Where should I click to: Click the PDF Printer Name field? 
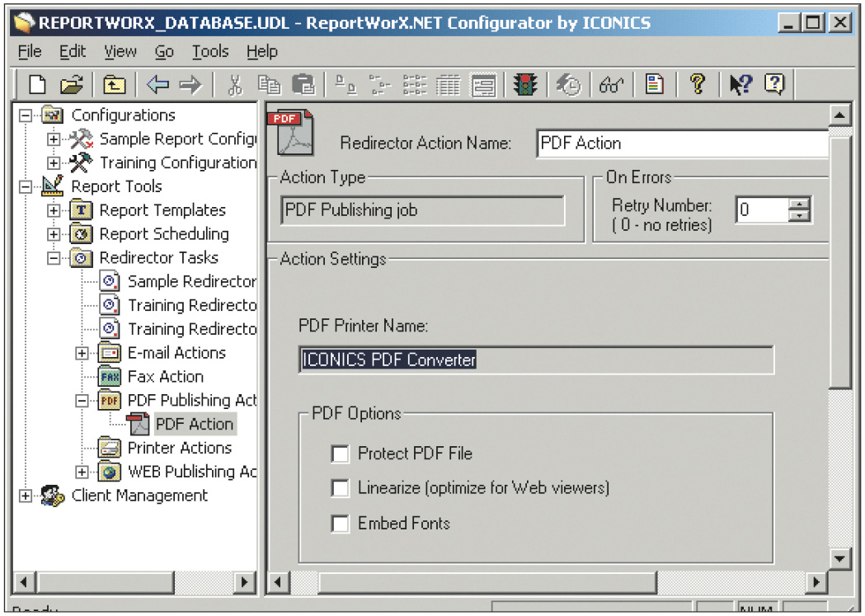point(536,360)
